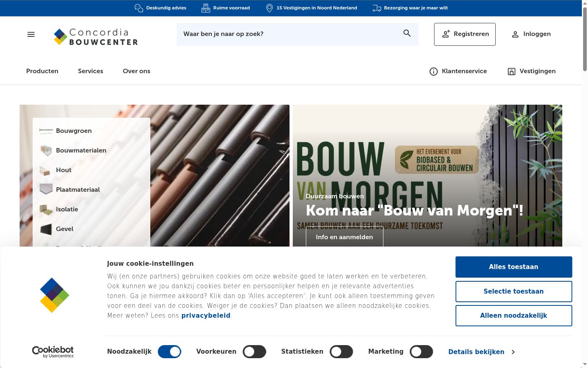
Task: Select Bouwmaterialen in the category list
Action: [81, 150]
